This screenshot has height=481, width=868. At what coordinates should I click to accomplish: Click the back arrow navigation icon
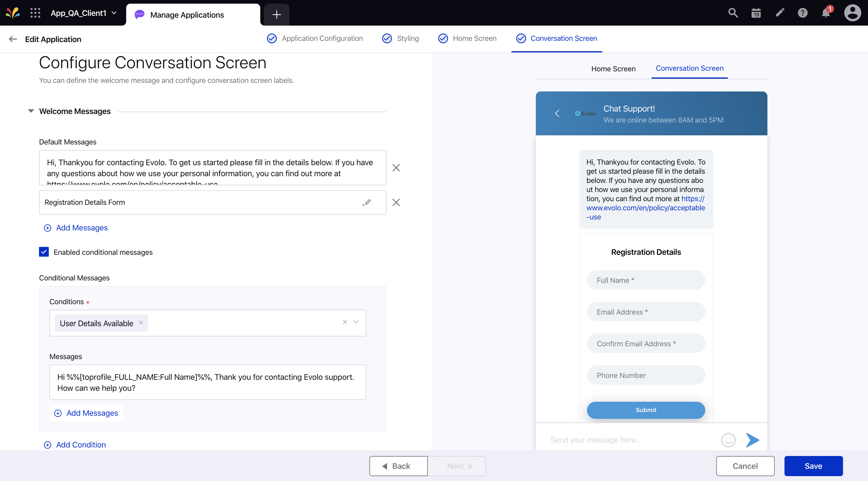click(12, 38)
